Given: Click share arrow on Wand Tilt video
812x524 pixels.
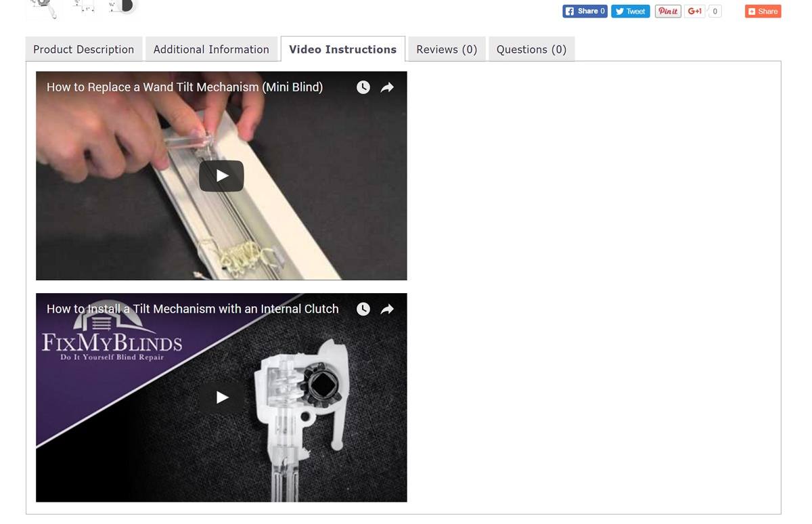Looking at the screenshot, I should (387, 87).
